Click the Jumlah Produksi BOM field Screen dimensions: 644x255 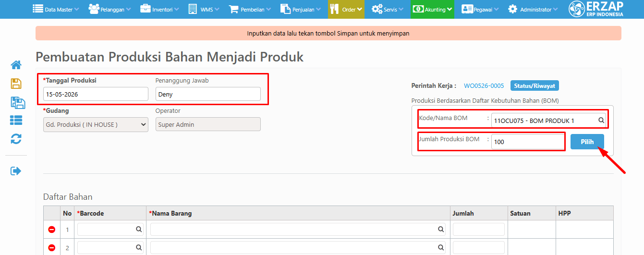click(528, 142)
